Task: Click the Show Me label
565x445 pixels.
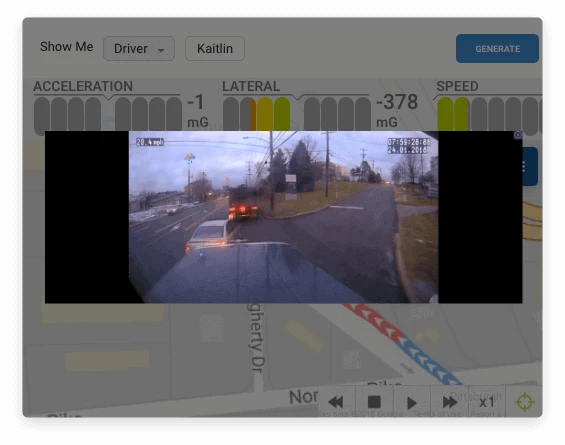Action: coord(67,47)
